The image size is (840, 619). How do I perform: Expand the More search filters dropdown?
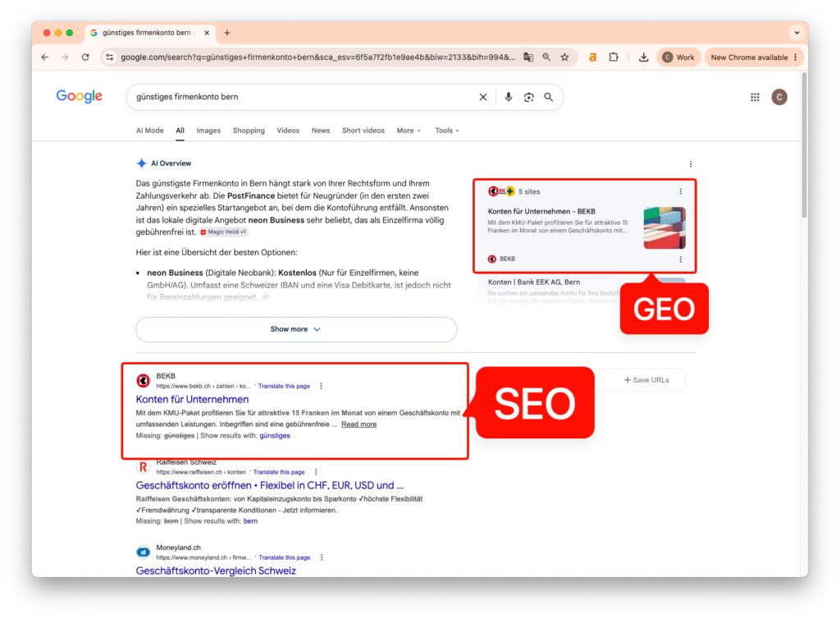coord(409,131)
